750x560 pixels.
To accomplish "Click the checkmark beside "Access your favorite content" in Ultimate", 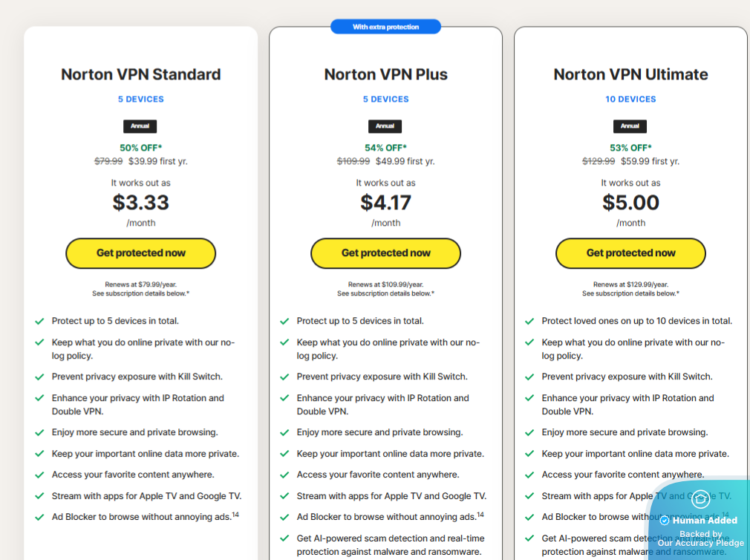I will tap(529, 475).
